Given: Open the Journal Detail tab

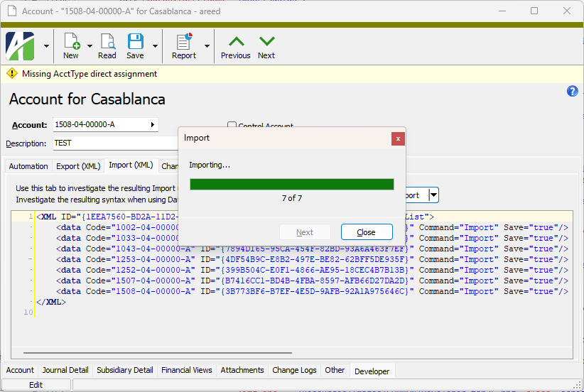Looking at the screenshot, I should point(65,370).
